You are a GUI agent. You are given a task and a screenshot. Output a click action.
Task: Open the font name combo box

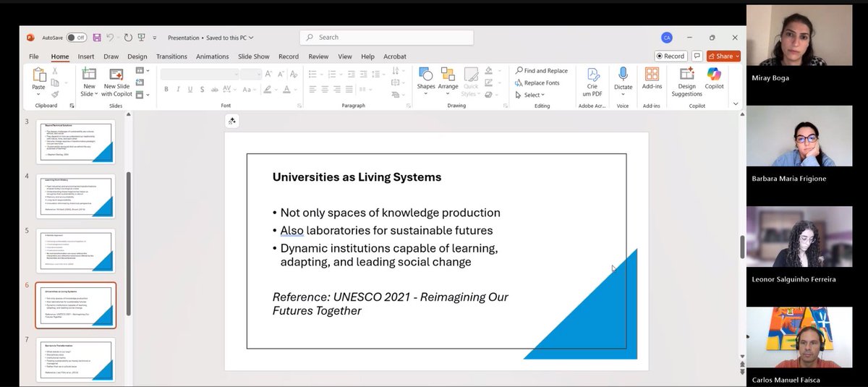click(x=200, y=75)
